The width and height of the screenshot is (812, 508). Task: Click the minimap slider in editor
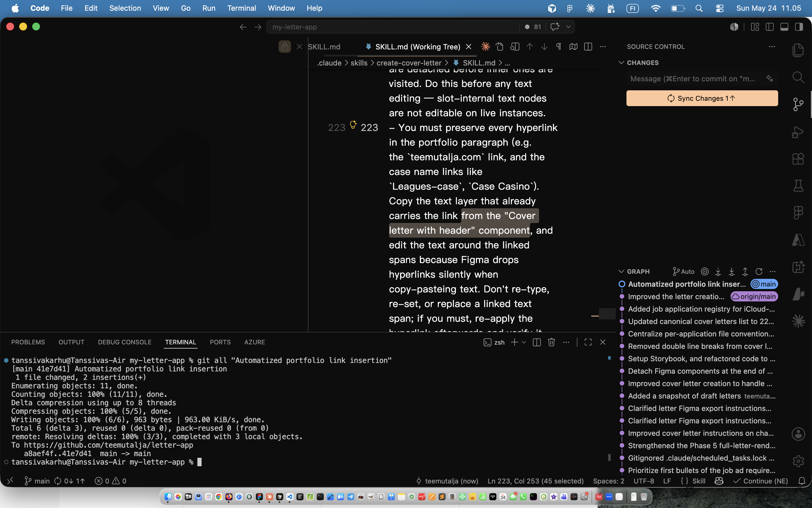607,314
